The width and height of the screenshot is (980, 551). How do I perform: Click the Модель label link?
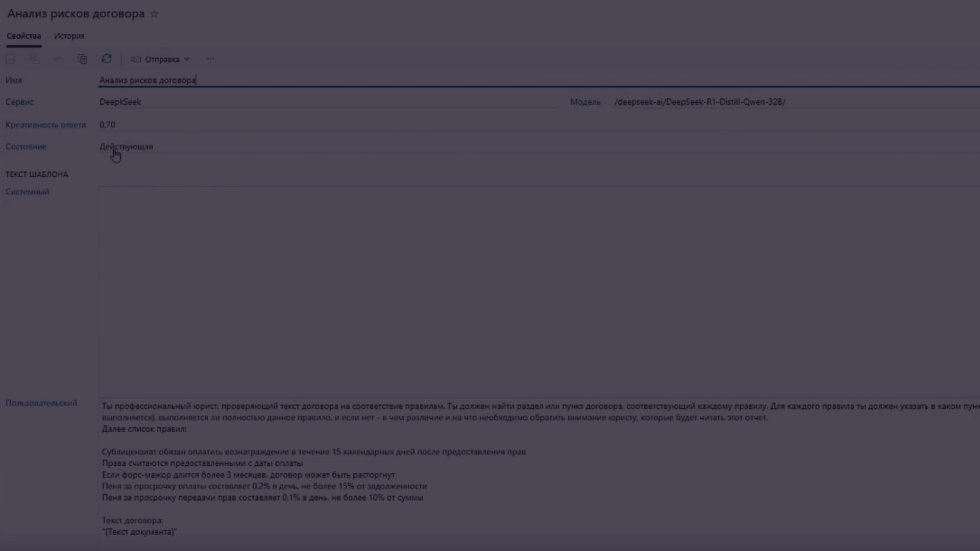coord(585,102)
